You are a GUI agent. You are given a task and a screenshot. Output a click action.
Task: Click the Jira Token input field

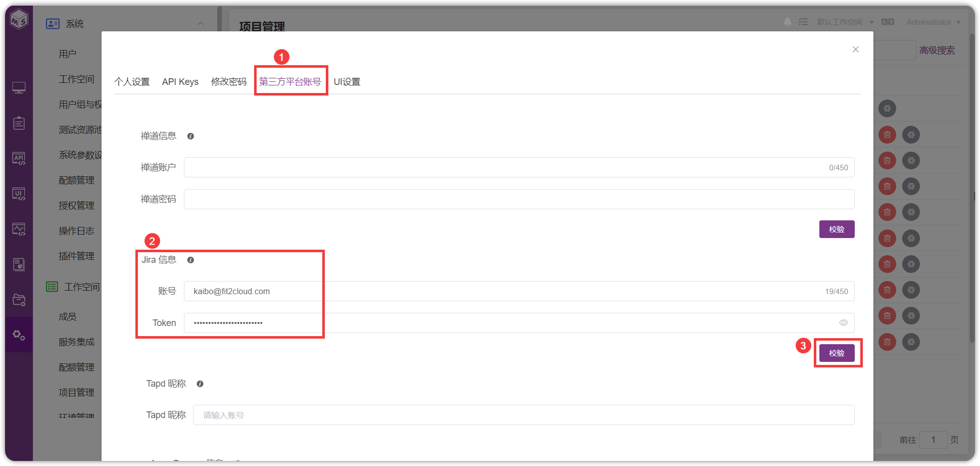click(x=519, y=323)
